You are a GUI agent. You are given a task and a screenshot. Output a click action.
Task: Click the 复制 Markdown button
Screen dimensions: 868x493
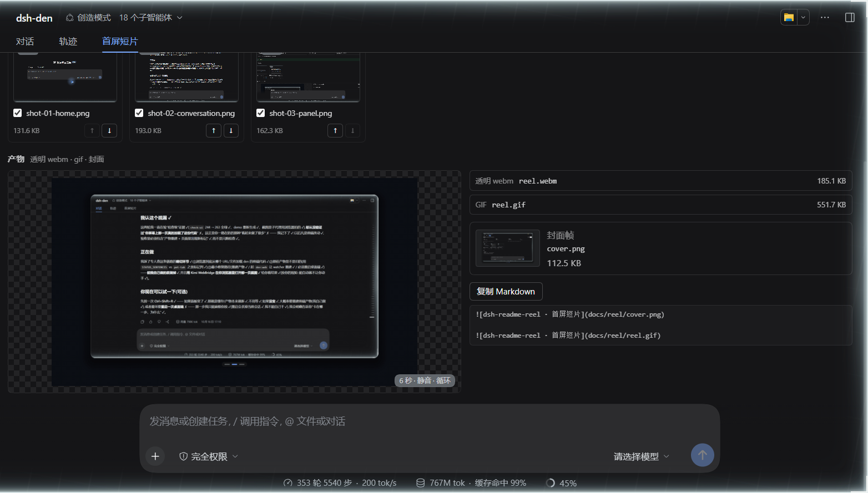click(506, 292)
